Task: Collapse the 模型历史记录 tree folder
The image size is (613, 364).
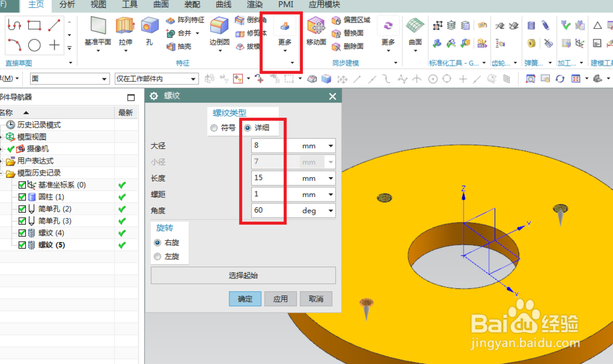Action: (x=2, y=173)
